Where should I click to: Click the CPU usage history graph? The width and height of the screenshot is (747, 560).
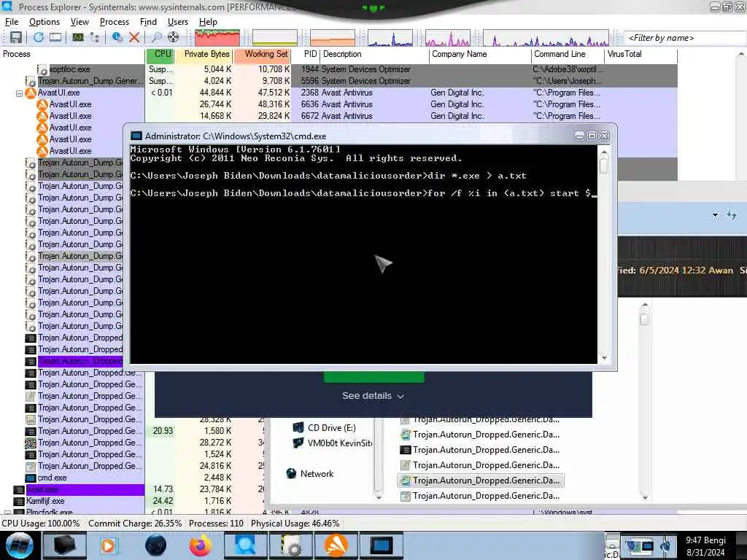[217, 38]
